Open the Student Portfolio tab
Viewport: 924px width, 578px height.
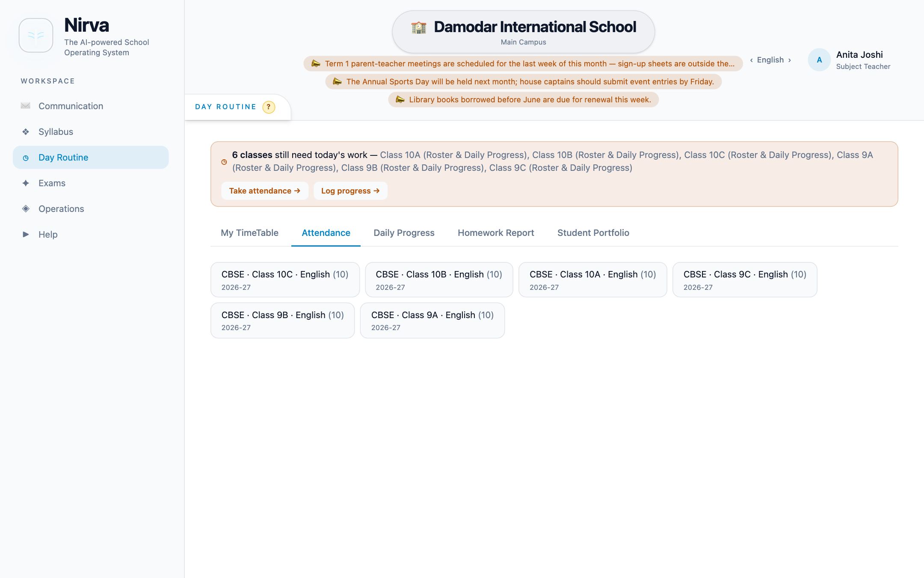[593, 233]
